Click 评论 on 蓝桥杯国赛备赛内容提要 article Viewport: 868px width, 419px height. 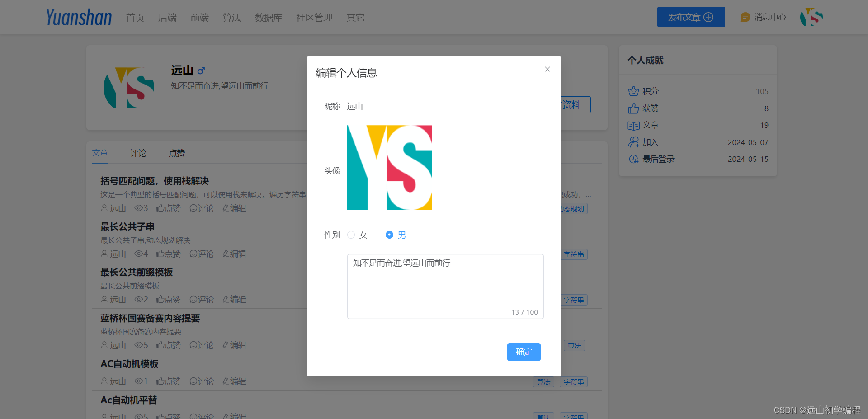(x=202, y=345)
